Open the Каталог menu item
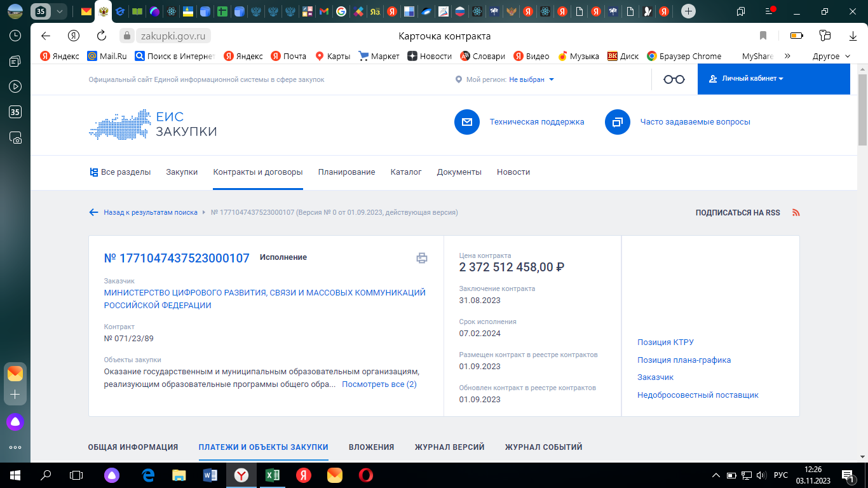868x488 pixels. coord(406,172)
